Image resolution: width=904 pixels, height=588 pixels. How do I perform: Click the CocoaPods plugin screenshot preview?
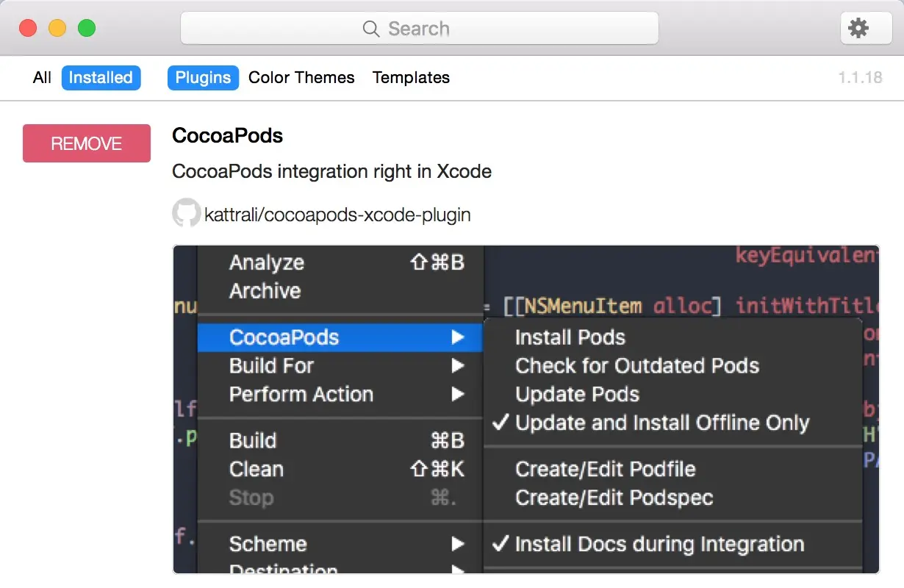click(526, 409)
